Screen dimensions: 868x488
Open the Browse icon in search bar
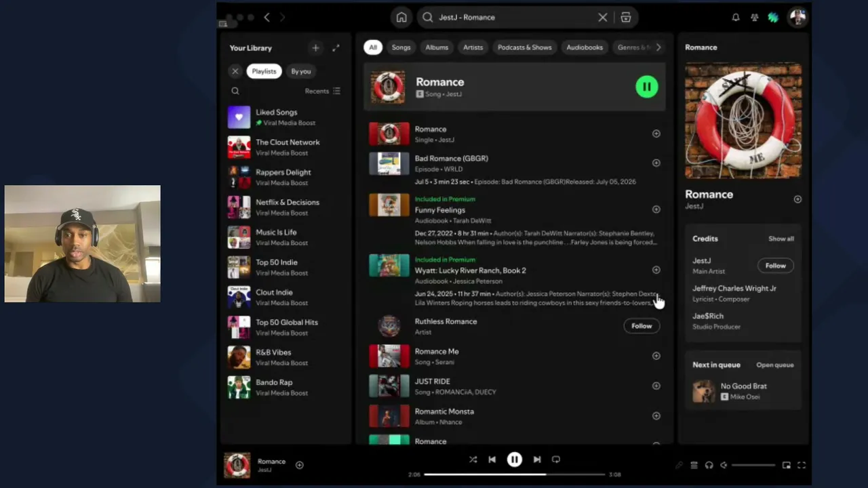click(x=626, y=18)
